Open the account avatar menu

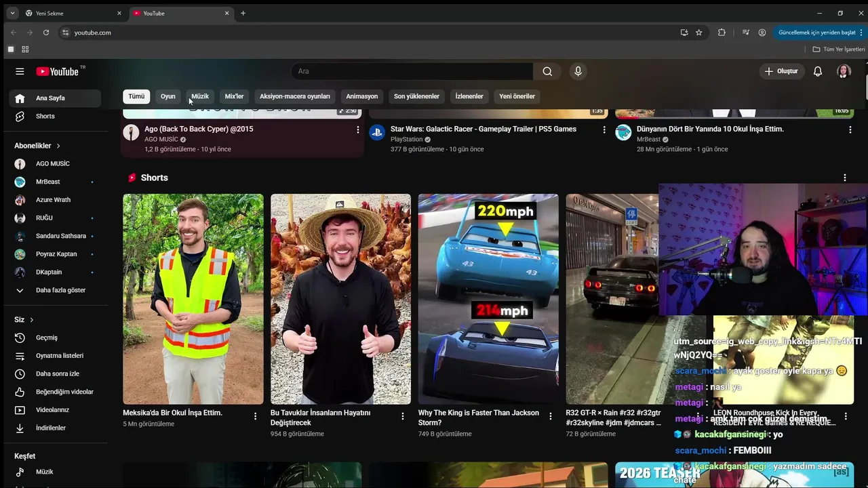coord(844,71)
